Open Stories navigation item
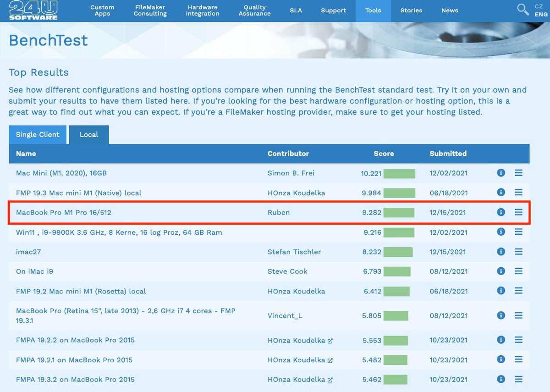This screenshot has width=550, height=392. pos(411,11)
